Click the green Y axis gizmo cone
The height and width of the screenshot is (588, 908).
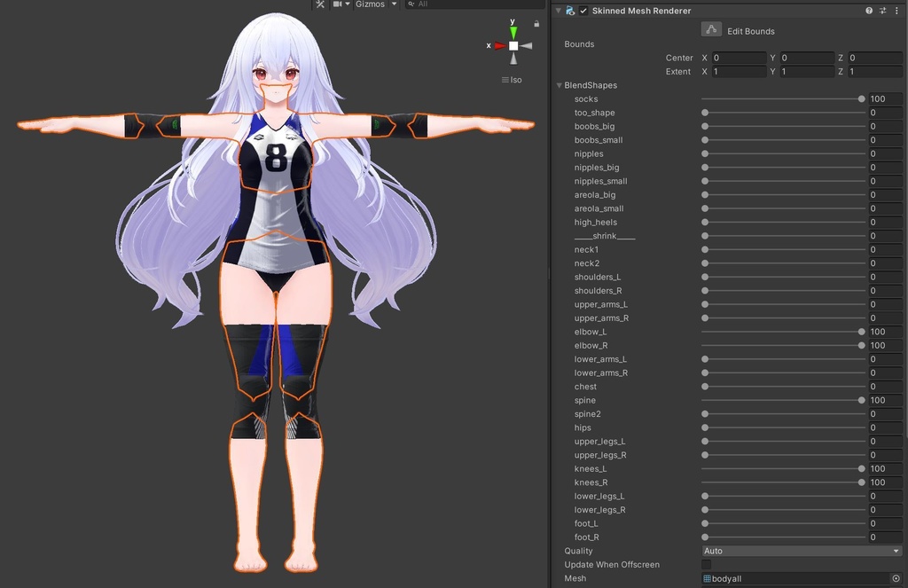(513, 33)
